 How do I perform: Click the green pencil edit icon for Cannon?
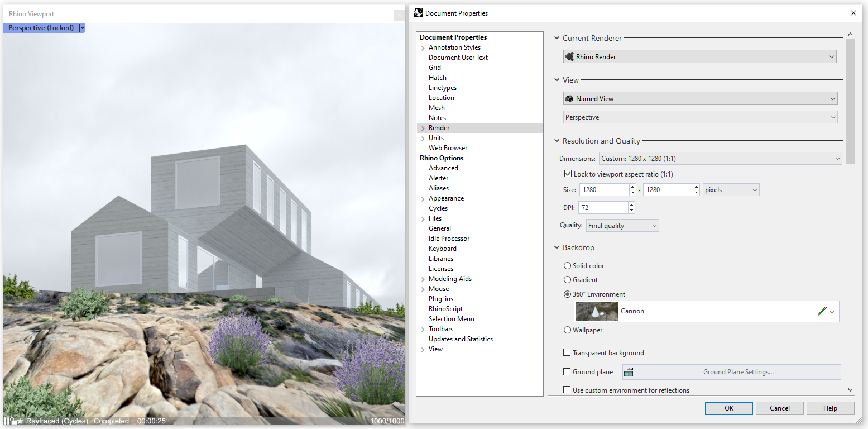(x=821, y=312)
